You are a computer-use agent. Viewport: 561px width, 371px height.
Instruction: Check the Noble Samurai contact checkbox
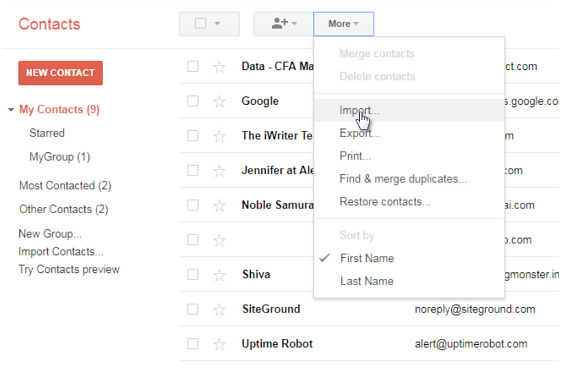[193, 205]
